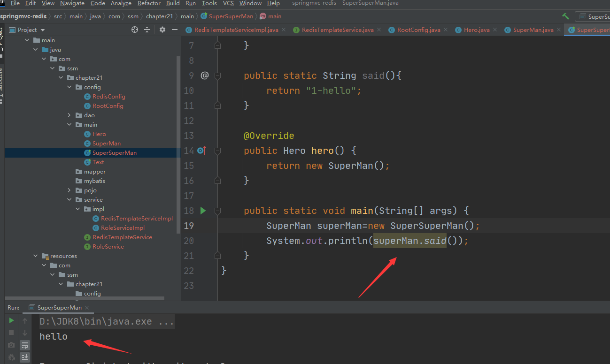This screenshot has width=610, height=364.
Task: Select RedisConfig in the project tree
Action: [x=108, y=97]
